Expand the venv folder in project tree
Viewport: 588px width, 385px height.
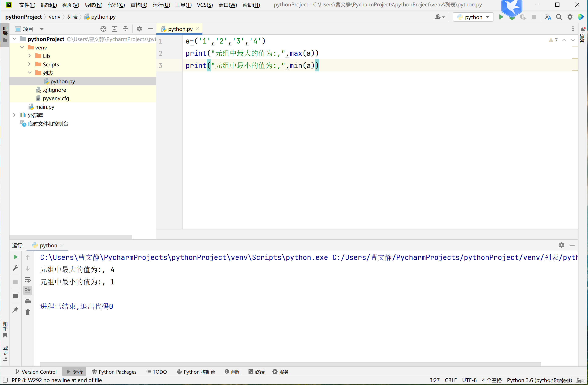pos(22,47)
